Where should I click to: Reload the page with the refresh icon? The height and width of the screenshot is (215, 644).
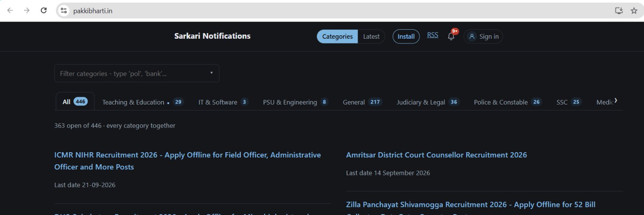[43, 11]
